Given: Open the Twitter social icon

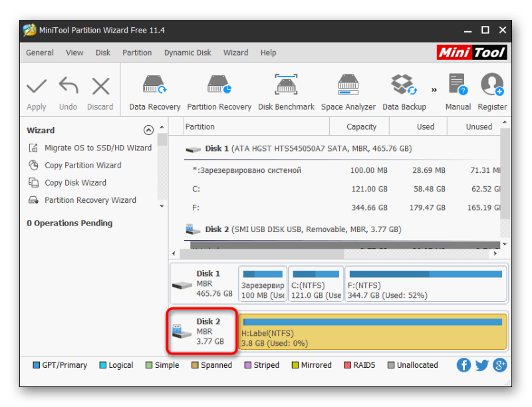Looking at the screenshot, I should [x=481, y=365].
